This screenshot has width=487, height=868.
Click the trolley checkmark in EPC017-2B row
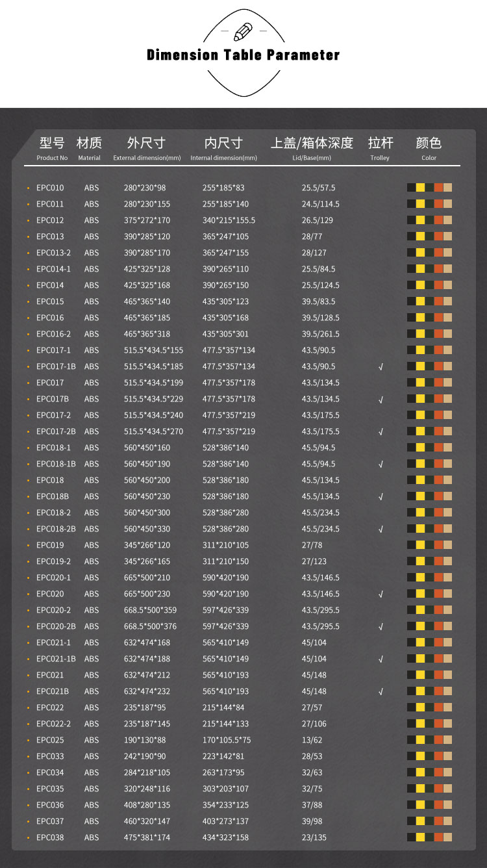pyautogui.click(x=381, y=431)
